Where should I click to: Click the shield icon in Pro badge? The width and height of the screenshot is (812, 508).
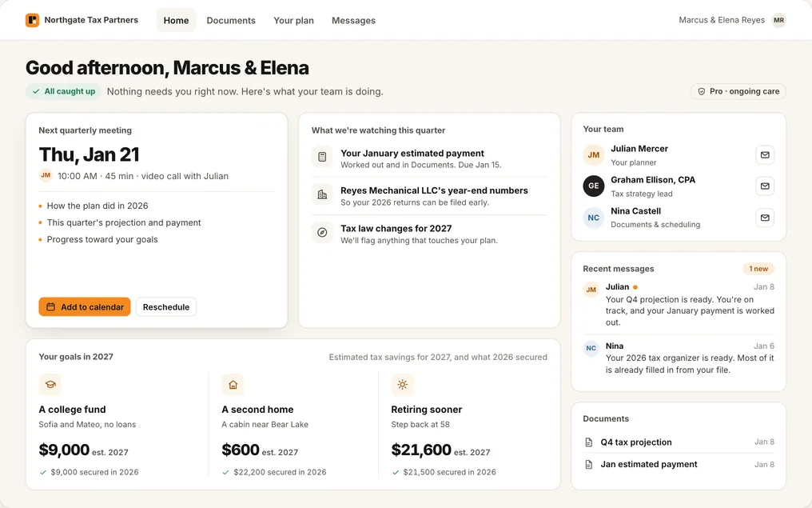(x=701, y=91)
